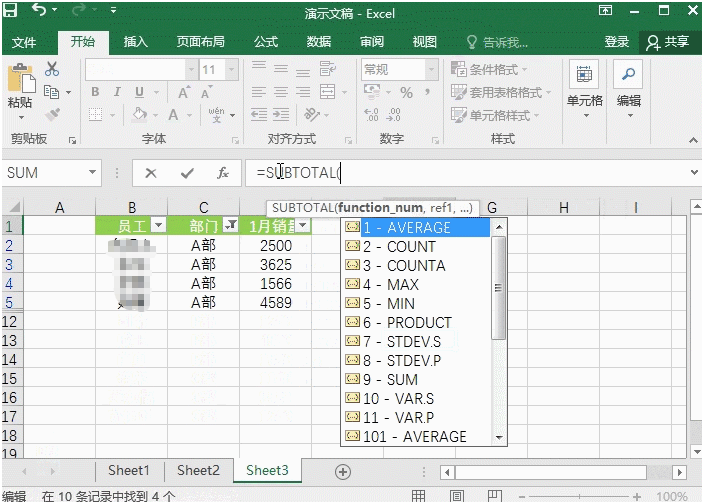Viewport: 704px width, 504px height.
Task: Open the font size 11 dropdown
Action: point(232,70)
